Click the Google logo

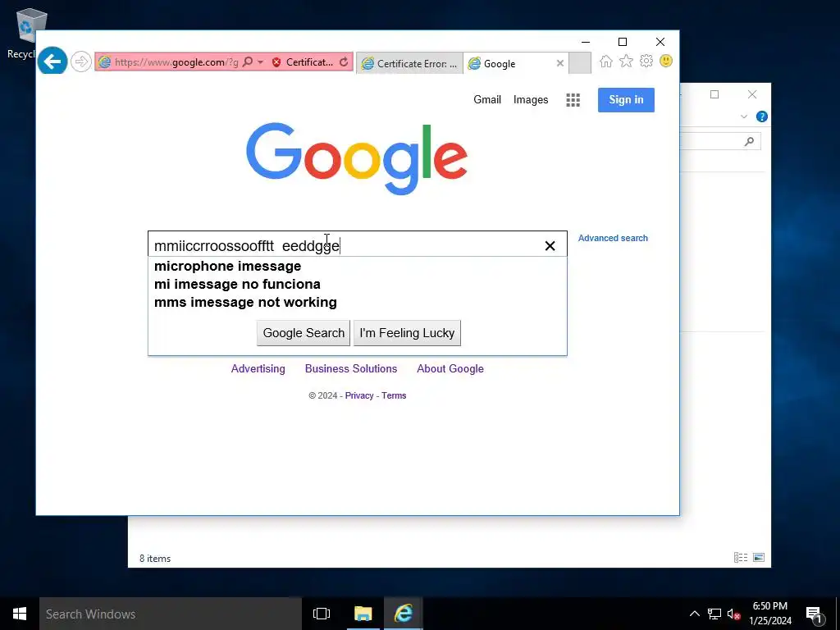click(x=356, y=158)
